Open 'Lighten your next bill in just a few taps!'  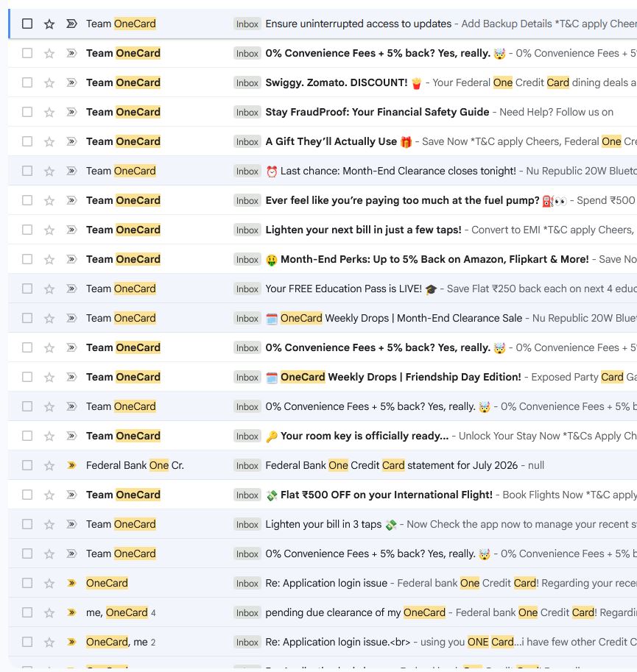coord(364,230)
